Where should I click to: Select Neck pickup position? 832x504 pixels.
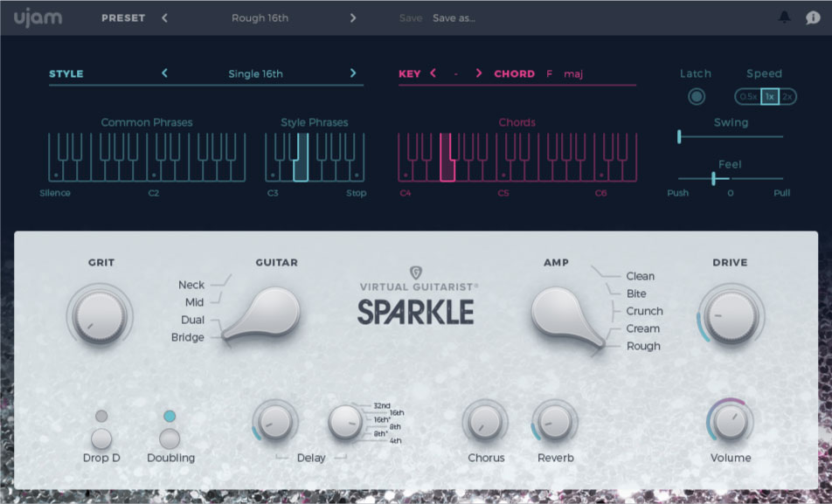[191, 285]
